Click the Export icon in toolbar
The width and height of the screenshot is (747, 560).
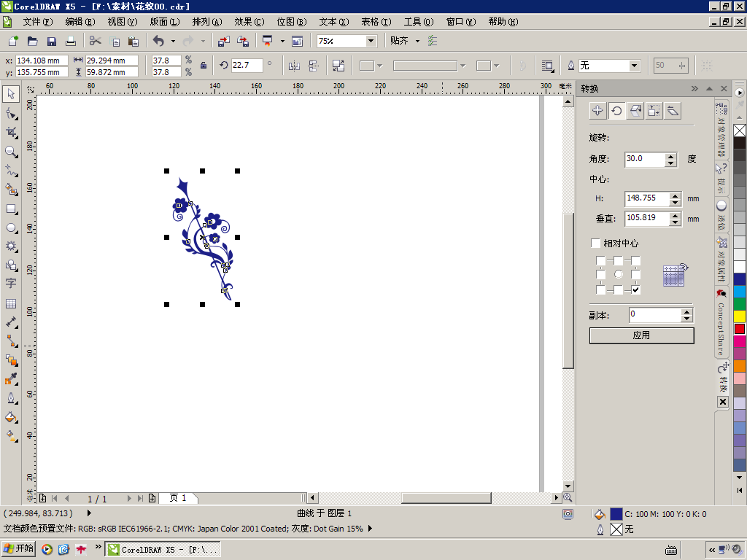coord(242,41)
